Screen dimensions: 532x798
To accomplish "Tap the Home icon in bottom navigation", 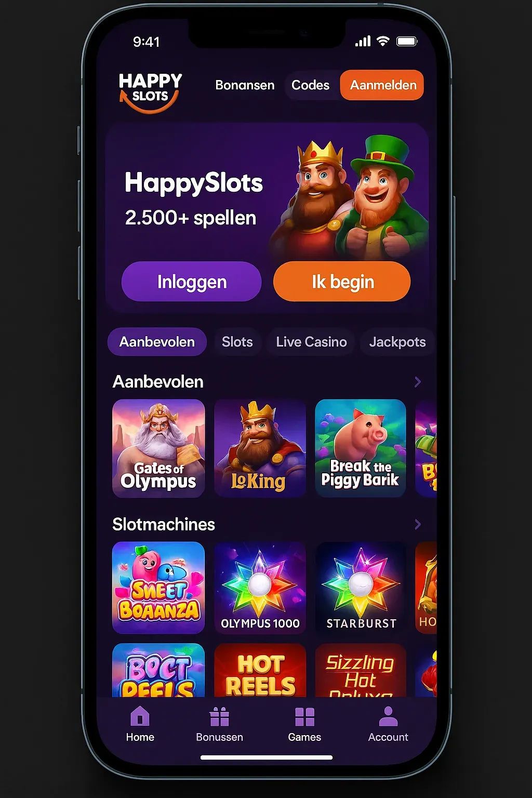I will [140, 716].
